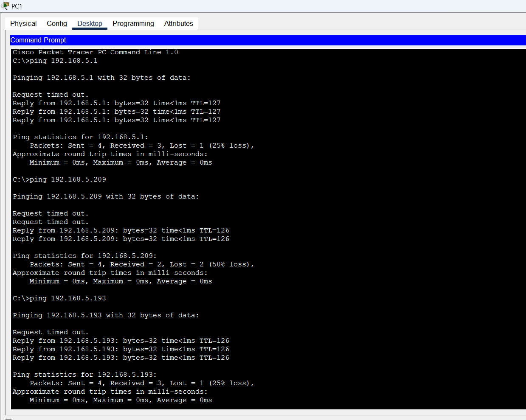Click the 'ping 192.168.5.209' command line
526x420 pixels.
(x=59, y=179)
